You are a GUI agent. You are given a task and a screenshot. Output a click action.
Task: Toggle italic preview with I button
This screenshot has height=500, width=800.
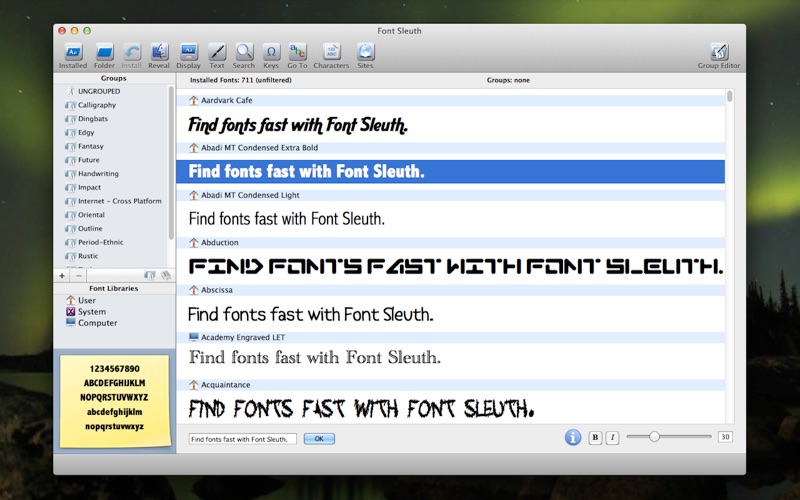click(x=613, y=438)
